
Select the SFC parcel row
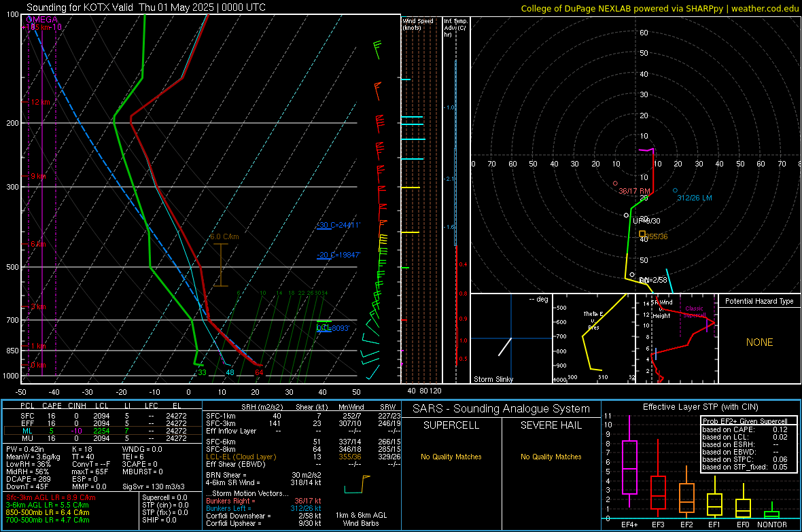(102, 416)
